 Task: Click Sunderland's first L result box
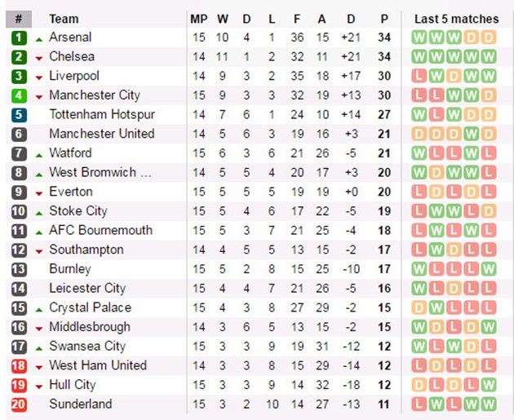pos(420,405)
